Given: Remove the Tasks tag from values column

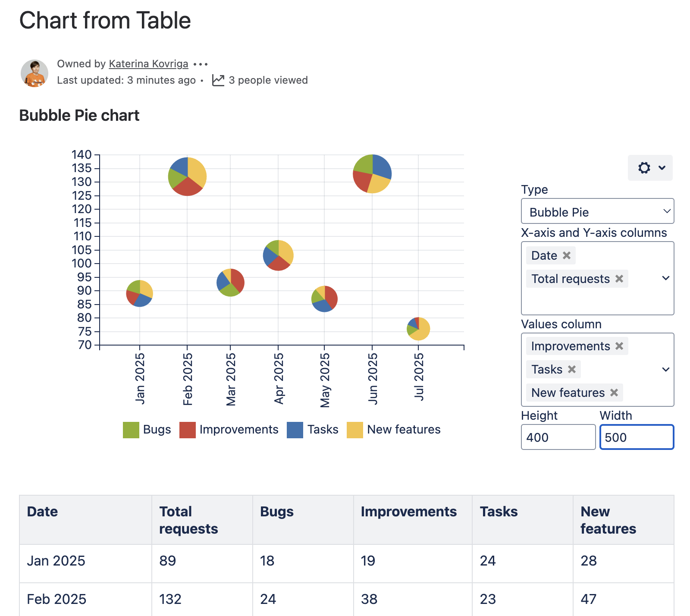Looking at the screenshot, I should tap(572, 369).
